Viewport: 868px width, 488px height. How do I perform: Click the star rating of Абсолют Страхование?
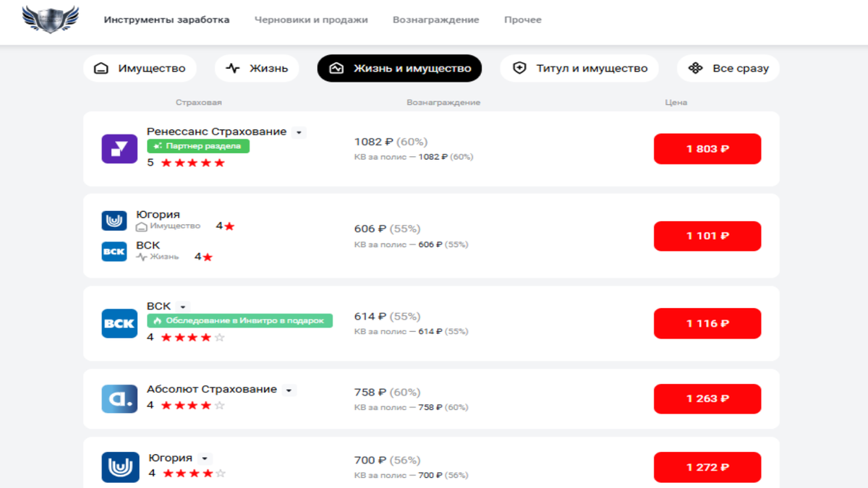(192, 406)
